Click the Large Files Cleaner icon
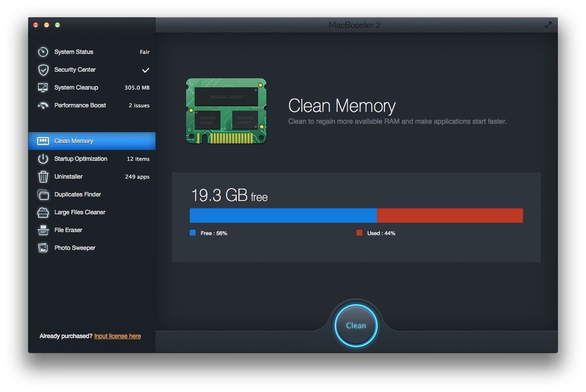The width and height of the screenshot is (586, 392). [x=43, y=212]
